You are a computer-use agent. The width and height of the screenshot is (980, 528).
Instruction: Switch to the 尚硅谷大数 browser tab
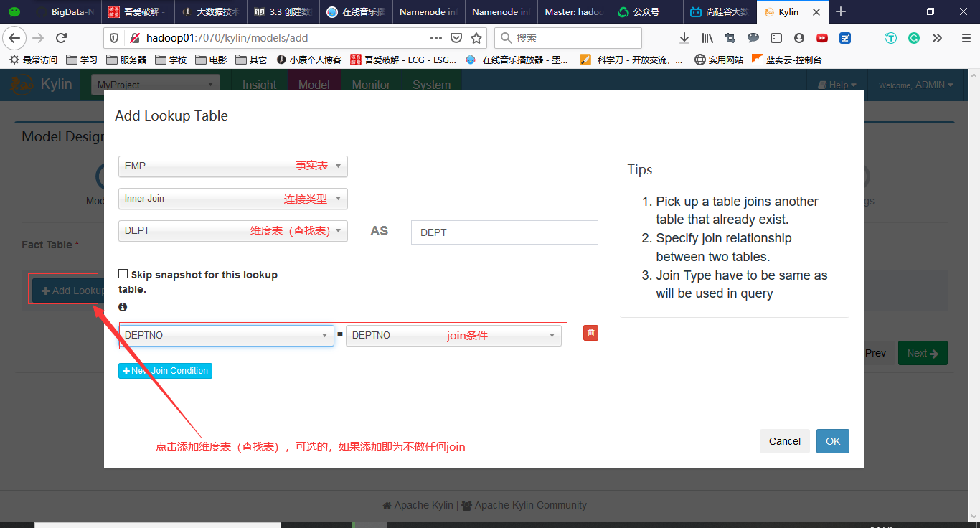[719, 11]
